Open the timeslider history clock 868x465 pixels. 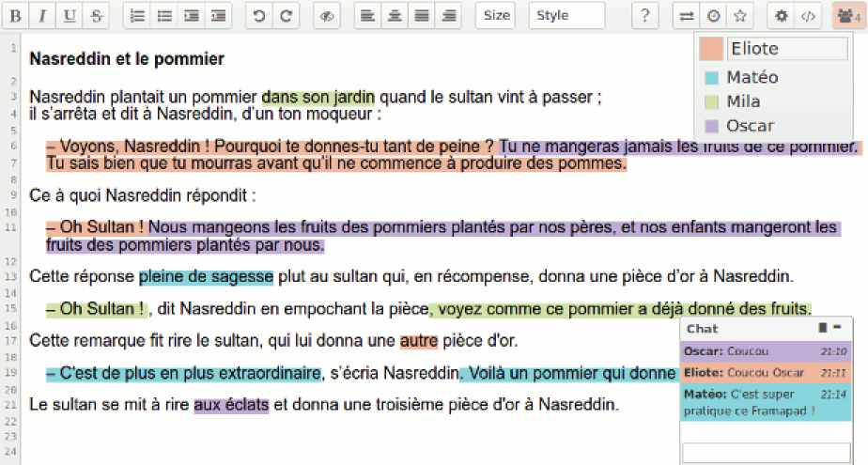[x=714, y=16]
